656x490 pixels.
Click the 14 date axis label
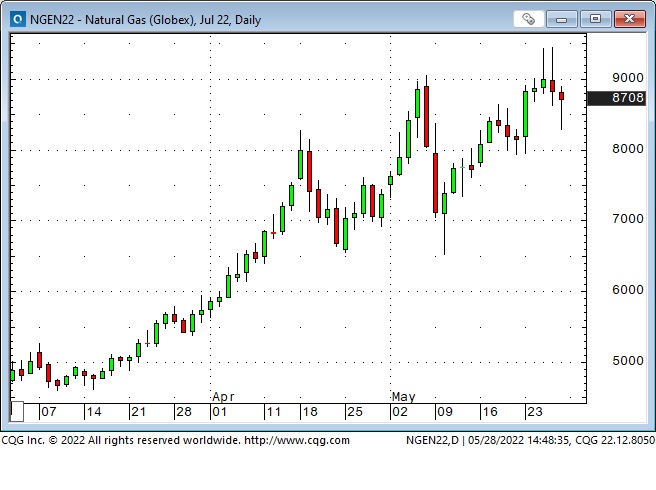94,412
